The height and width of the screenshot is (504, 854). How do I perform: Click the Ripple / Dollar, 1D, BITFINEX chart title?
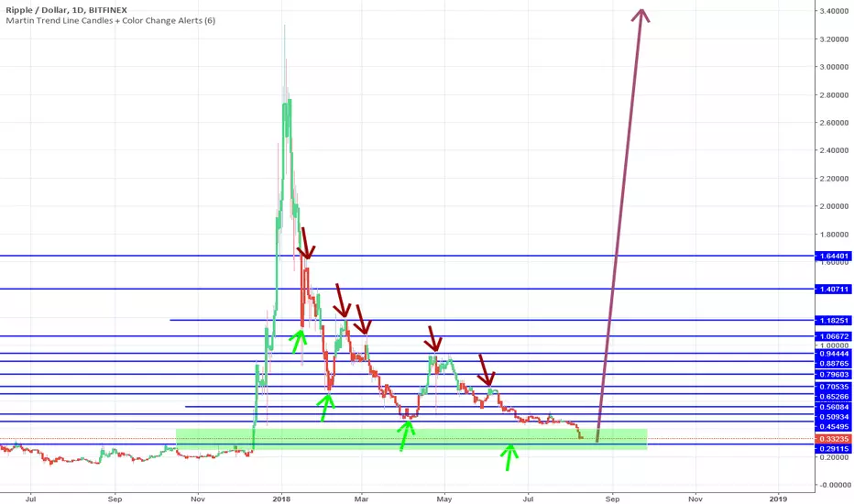click(67, 10)
